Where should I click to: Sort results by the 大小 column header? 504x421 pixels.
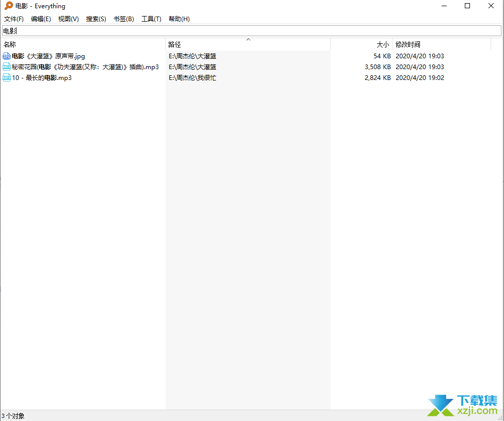tap(361, 44)
